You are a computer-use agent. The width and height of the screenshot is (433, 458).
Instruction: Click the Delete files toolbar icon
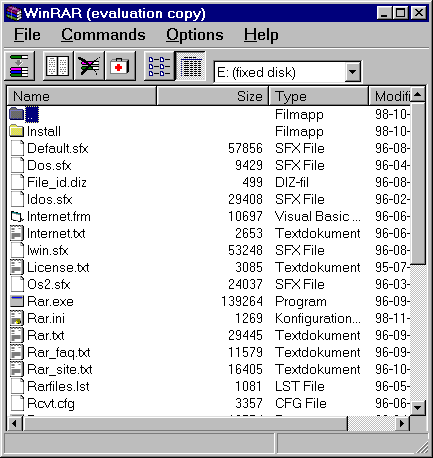(89, 66)
